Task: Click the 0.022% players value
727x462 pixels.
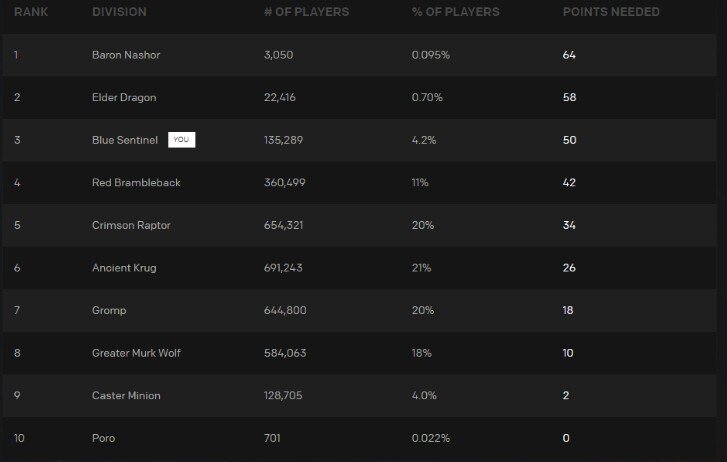Action: [x=430, y=438]
